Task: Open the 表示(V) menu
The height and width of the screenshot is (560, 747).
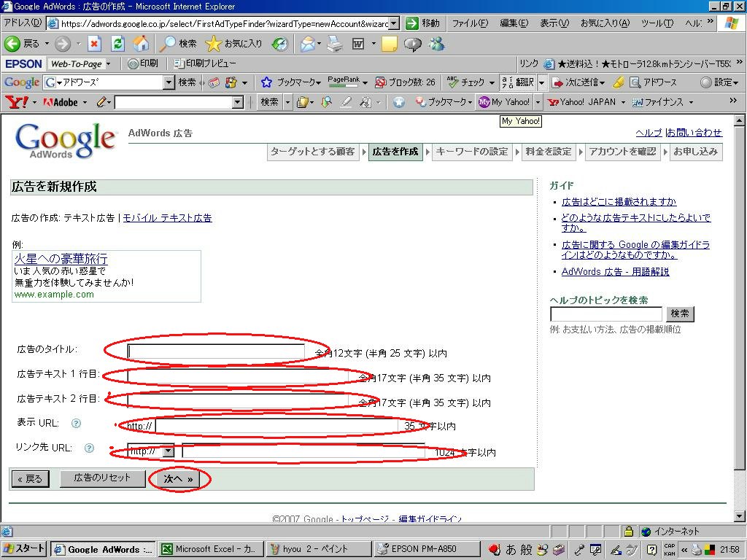Action: click(554, 23)
